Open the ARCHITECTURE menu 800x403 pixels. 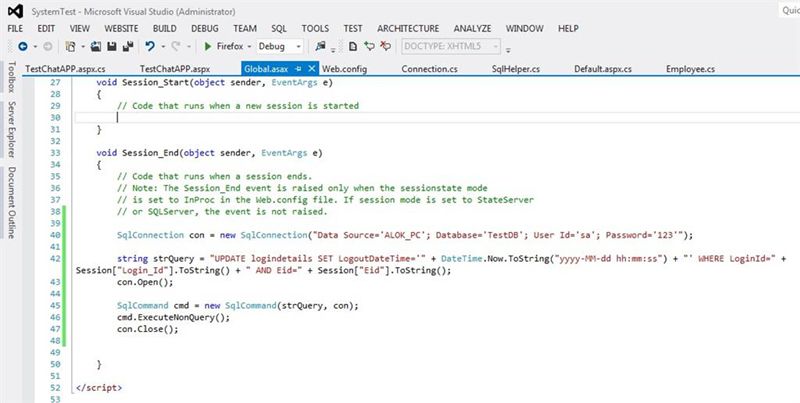tap(408, 29)
